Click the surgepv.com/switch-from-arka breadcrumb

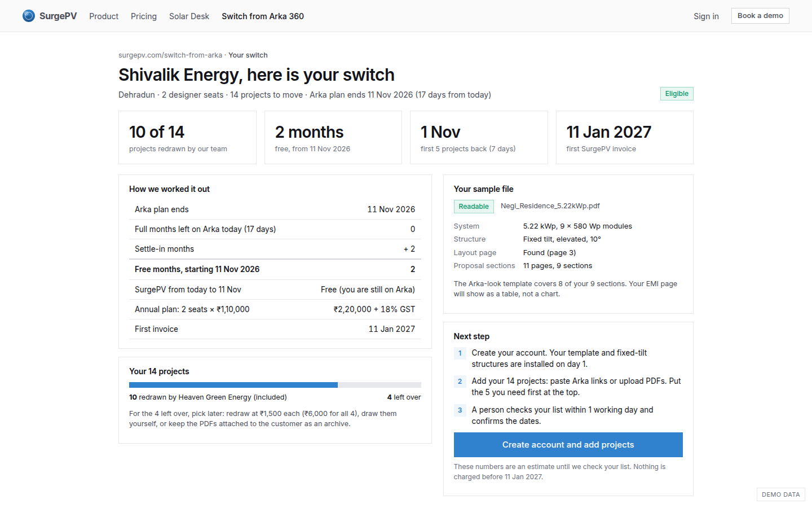point(170,55)
